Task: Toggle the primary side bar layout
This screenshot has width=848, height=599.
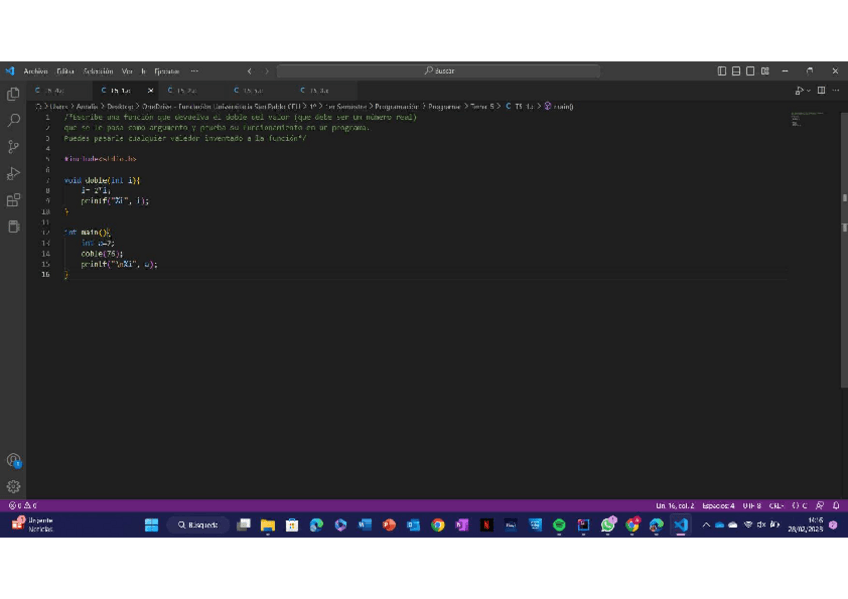Action: (722, 71)
